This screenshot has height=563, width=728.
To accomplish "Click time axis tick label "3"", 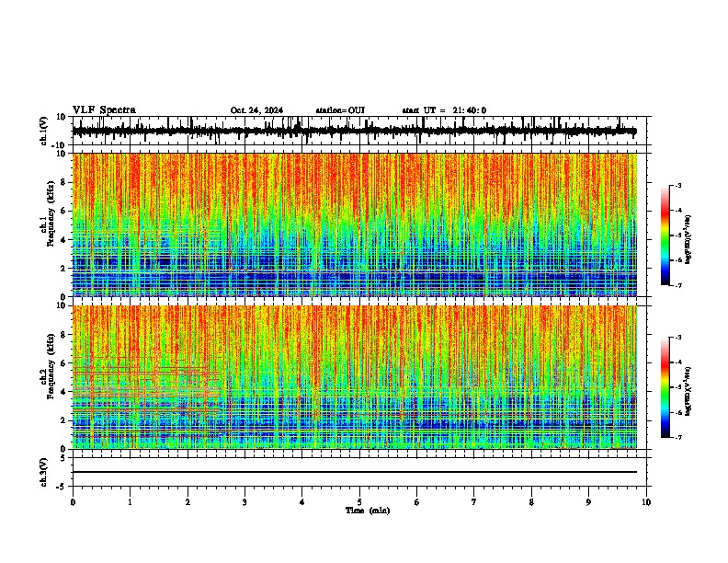I will click(x=245, y=502).
